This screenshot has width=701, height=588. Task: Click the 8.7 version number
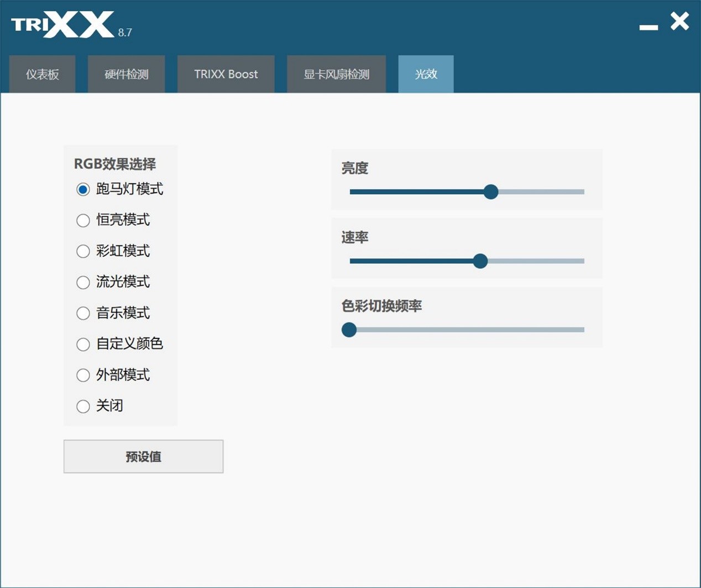[x=125, y=33]
